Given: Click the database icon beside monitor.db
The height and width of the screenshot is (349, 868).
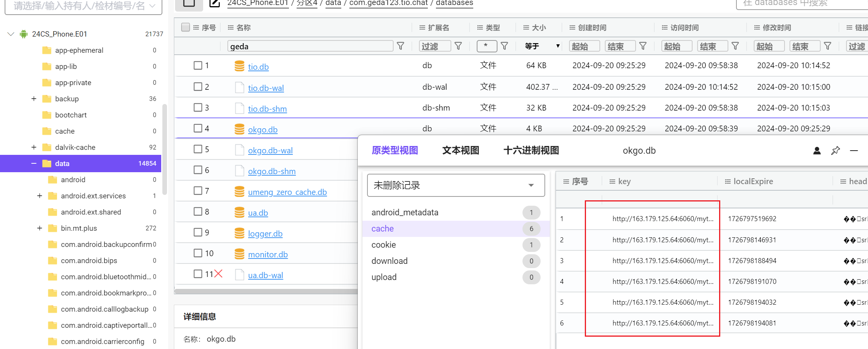Looking at the screenshot, I should tap(239, 254).
